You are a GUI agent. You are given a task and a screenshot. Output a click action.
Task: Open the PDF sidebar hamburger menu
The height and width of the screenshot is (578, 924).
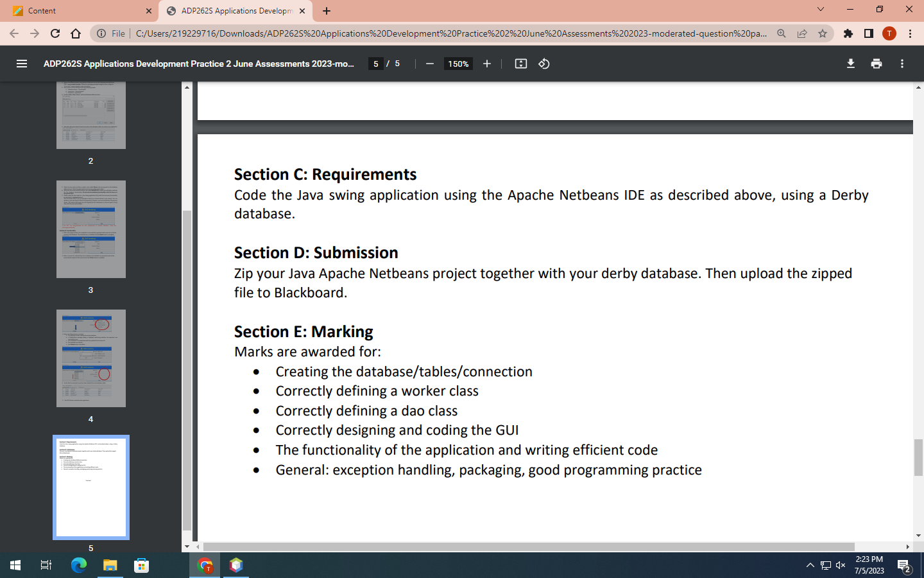(21, 64)
